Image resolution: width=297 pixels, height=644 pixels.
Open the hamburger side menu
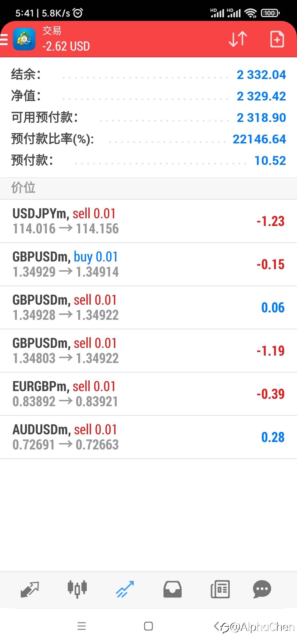(x=4, y=39)
